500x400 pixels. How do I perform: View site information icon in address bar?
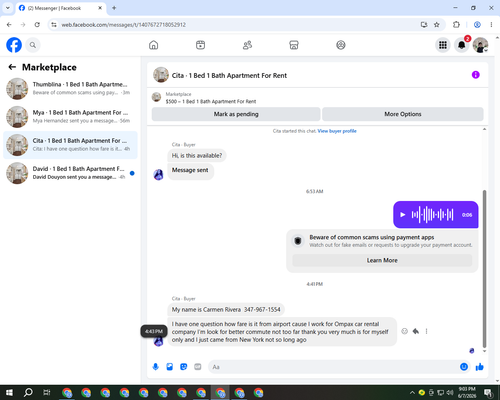[54, 25]
